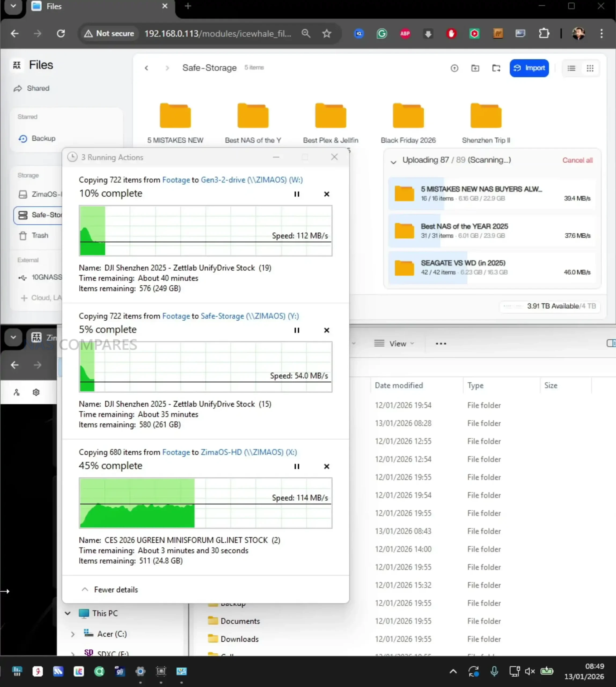
Task: Open the Trash storage item
Action: 40,235
